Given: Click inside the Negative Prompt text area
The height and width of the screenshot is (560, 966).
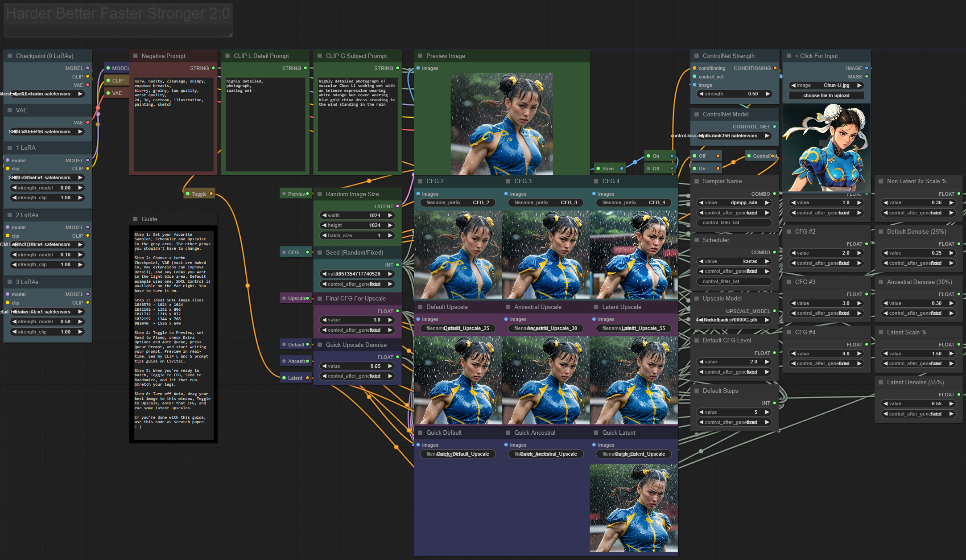Looking at the screenshot, I should 173,124.
